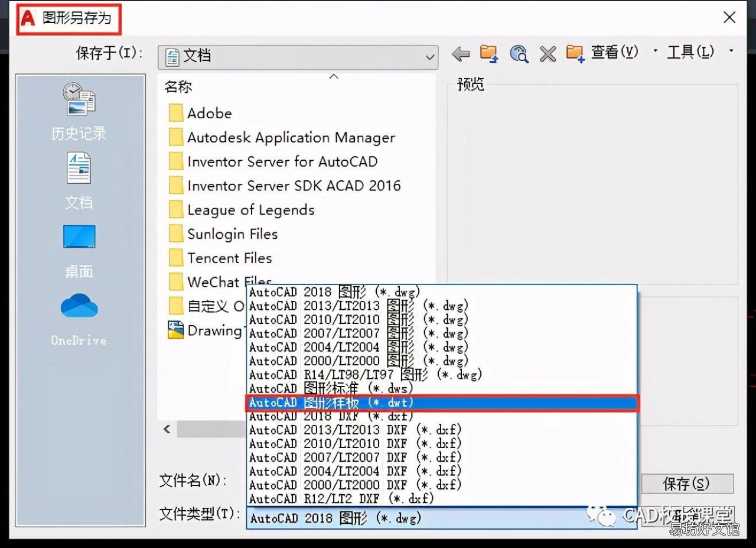Select AutoCAD 2004/LT2004 图形 (*.dwg)
Image resolution: width=756 pixels, height=548 pixels.
coord(442,347)
